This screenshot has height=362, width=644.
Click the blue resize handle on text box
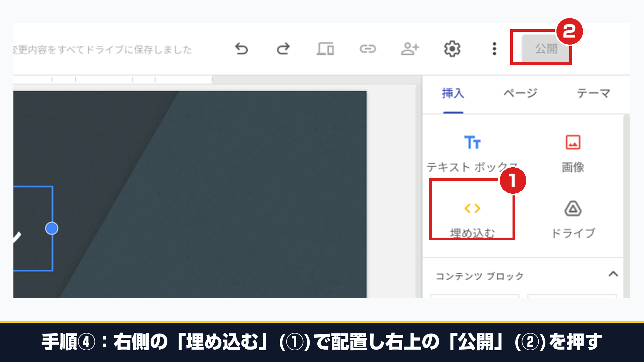tap(52, 229)
